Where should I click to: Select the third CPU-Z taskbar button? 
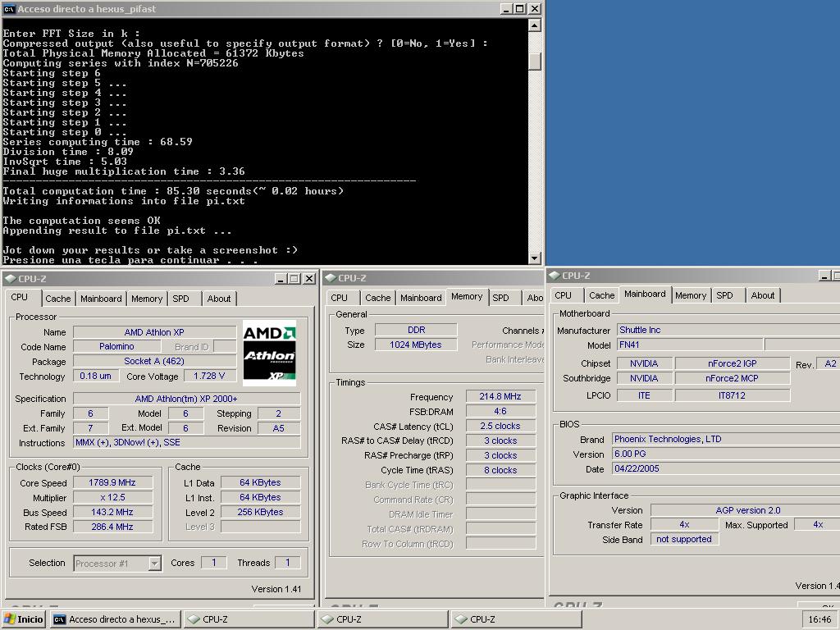517,619
